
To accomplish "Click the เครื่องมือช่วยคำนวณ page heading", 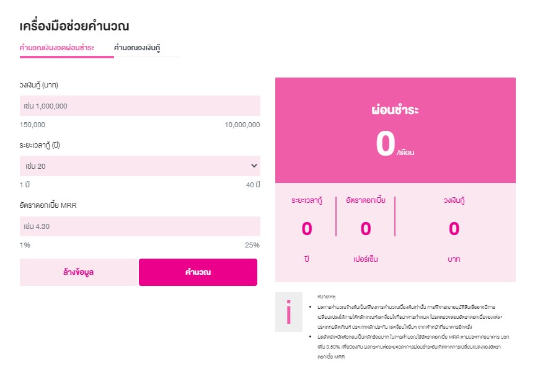I will tap(78, 26).
